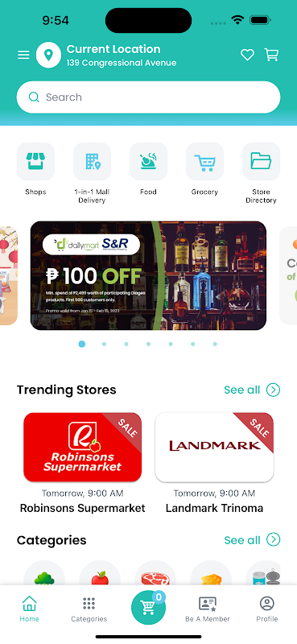Click the Search input field
Viewport: 297px width, 644px height.
point(148,97)
